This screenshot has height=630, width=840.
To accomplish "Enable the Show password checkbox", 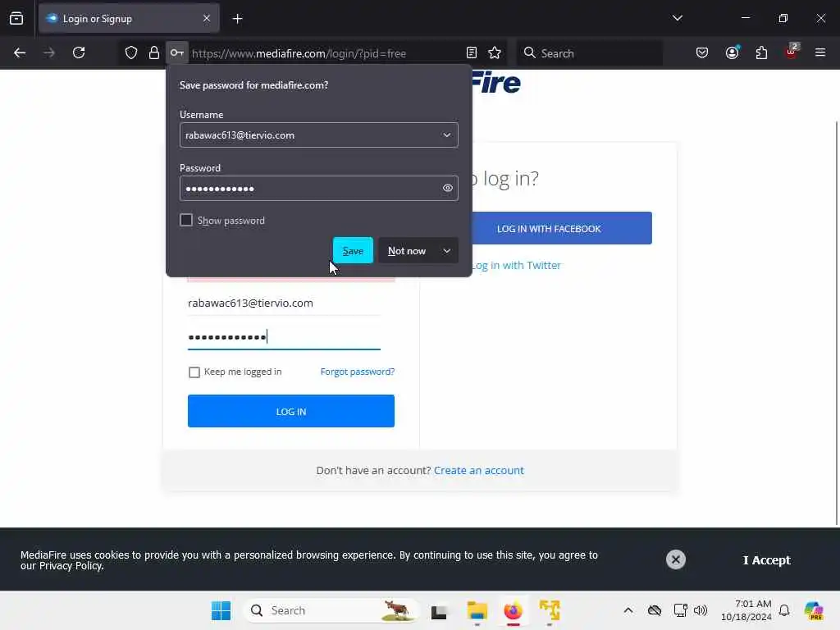I will coord(186,220).
